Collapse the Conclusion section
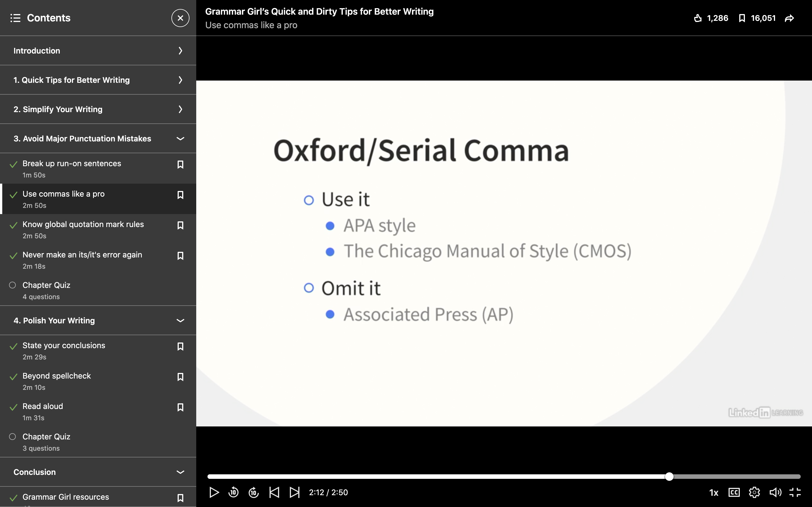This screenshot has height=507, width=812. pos(180,472)
